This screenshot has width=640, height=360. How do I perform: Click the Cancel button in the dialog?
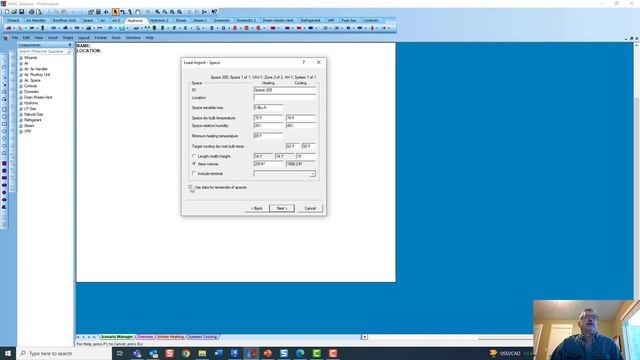click(x=310, y=208)
